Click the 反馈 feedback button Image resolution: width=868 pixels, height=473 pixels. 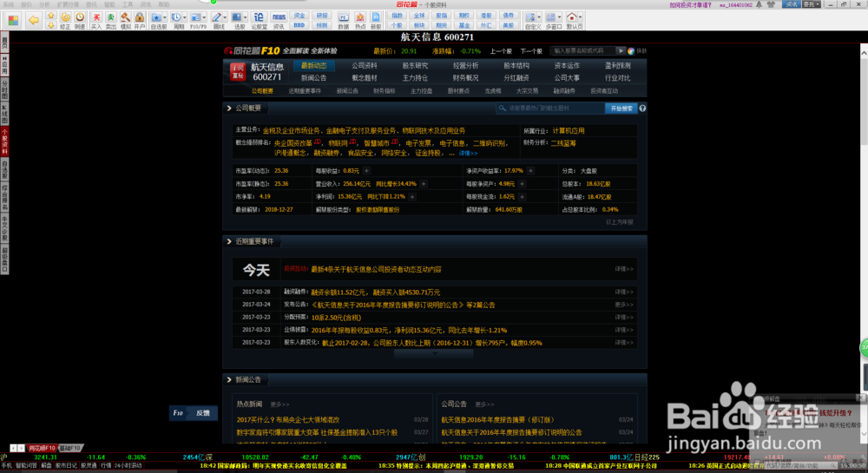coord(203,413)
